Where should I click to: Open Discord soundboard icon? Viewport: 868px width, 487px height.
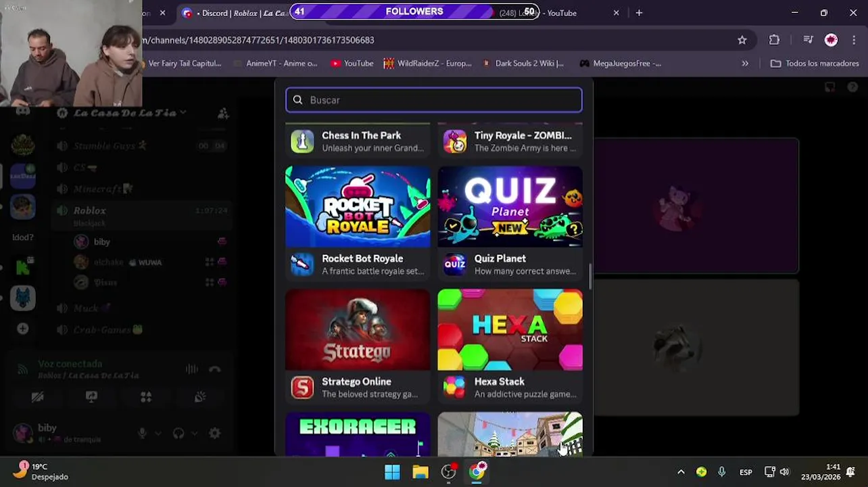point(200,397)
